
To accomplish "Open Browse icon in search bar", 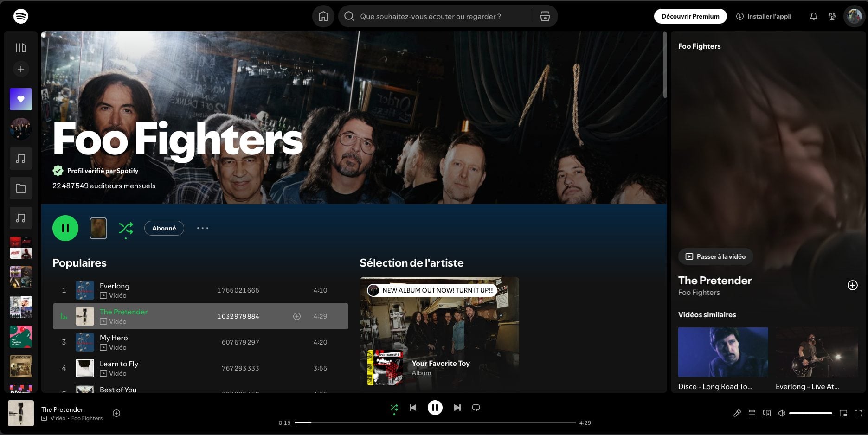I will 545,16.
